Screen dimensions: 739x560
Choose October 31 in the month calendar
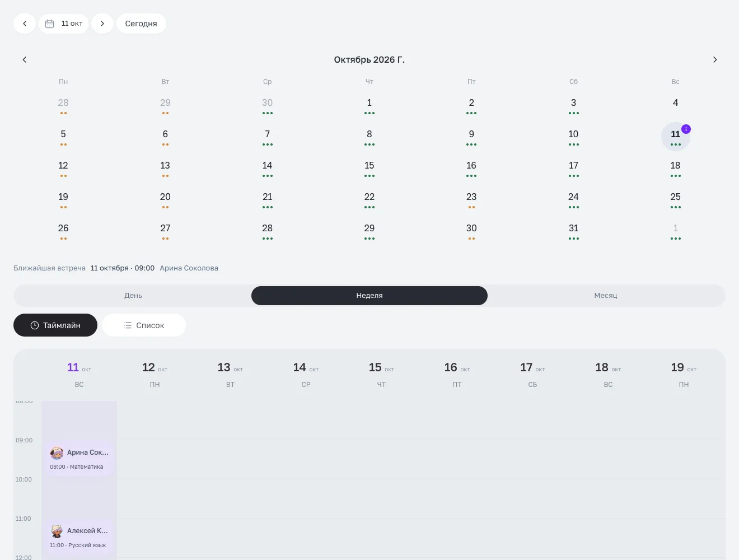pos(573,231)
